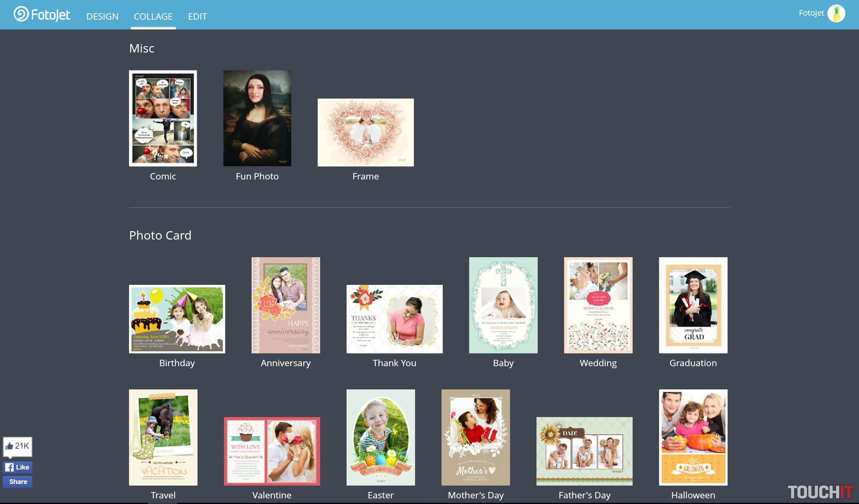859x504 pixels.
Task: Open the Thank You card template
Action: (394, 319)
